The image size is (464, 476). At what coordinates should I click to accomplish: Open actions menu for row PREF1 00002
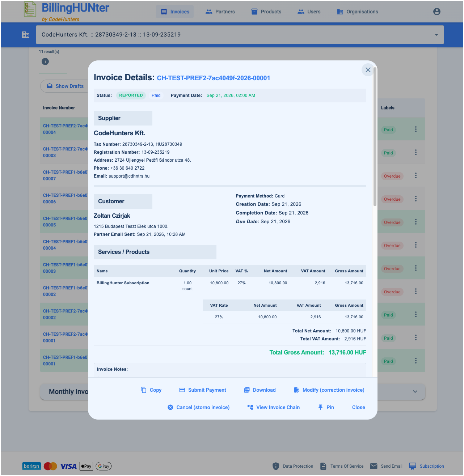pyautogui.click(x=416, y=291)
